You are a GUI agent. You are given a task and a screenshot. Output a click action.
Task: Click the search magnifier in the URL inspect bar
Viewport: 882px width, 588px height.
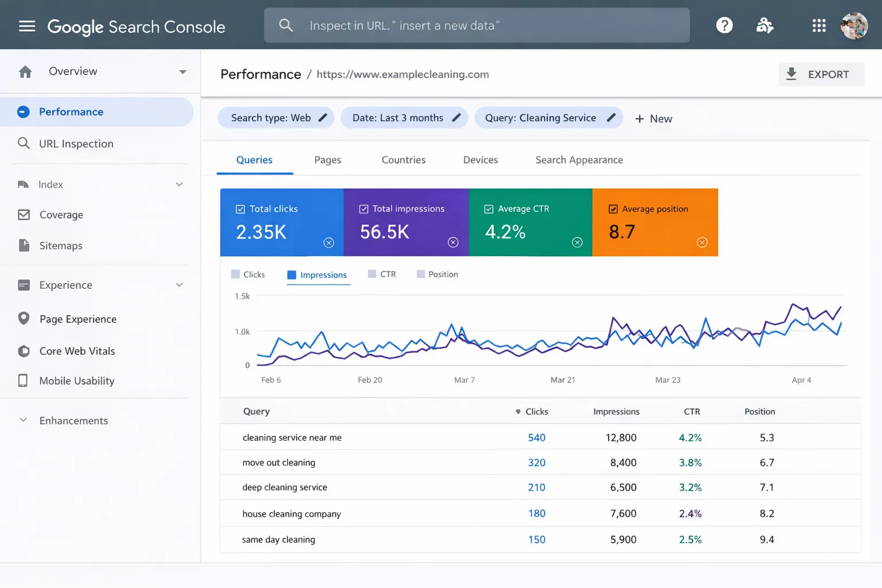[285, 25]
